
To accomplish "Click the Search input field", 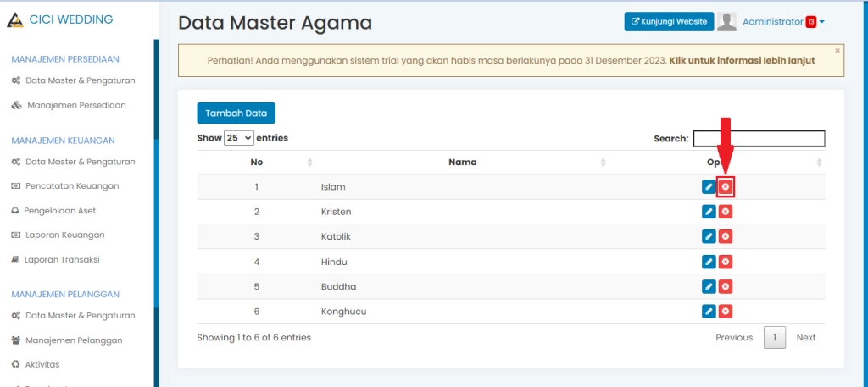I will (759, 139).
